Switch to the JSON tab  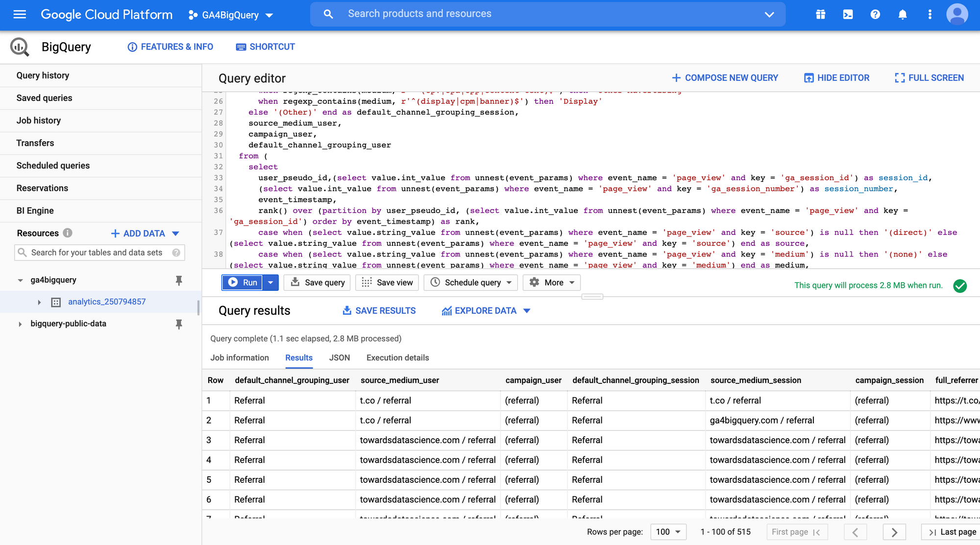pyautogui.click(x=339, y=358)
